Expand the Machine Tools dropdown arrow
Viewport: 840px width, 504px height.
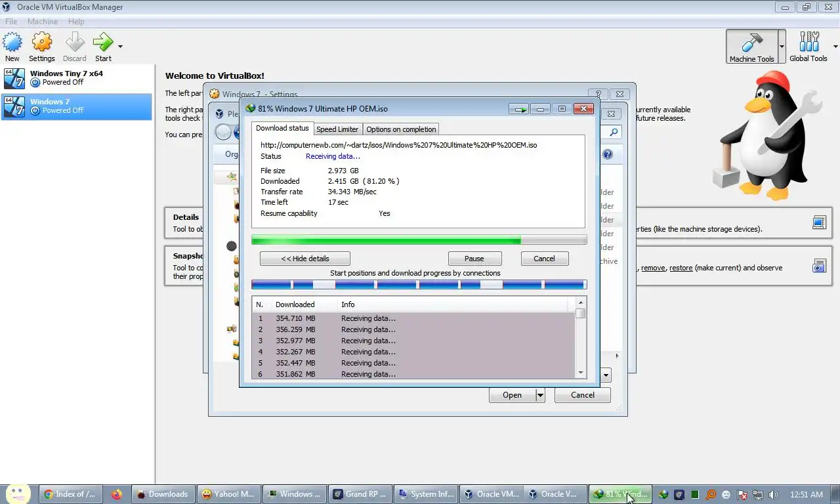[x=782, y=47]
